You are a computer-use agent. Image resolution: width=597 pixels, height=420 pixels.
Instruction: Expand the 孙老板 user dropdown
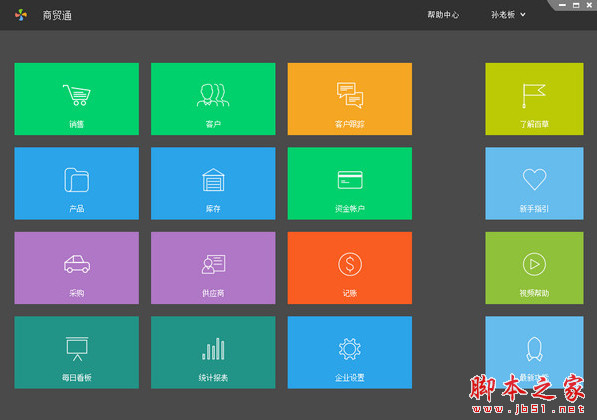[508, 15]
